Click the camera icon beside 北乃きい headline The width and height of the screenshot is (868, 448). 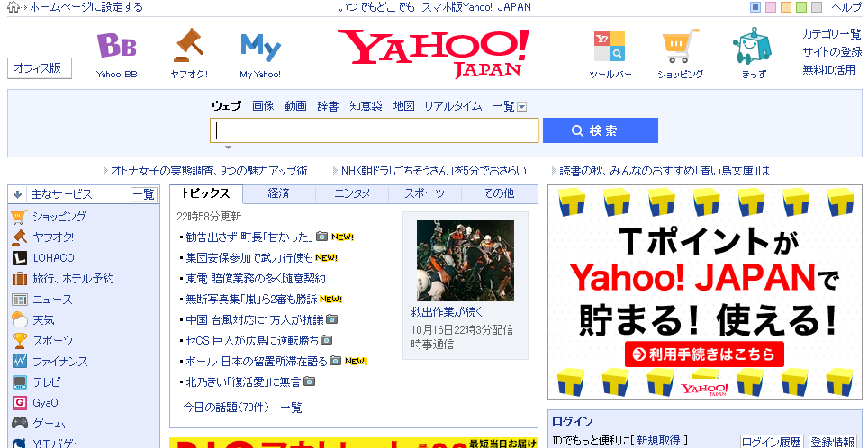[x=310, y=381]
